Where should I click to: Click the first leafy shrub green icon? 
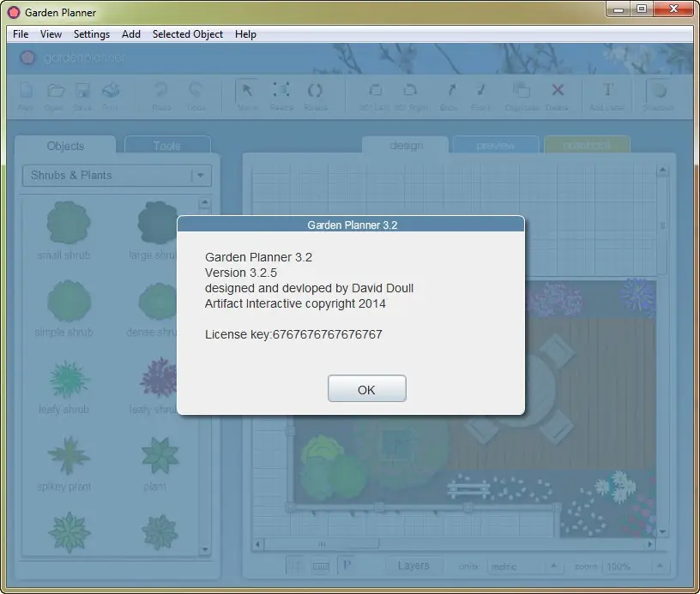click(69, 379)
